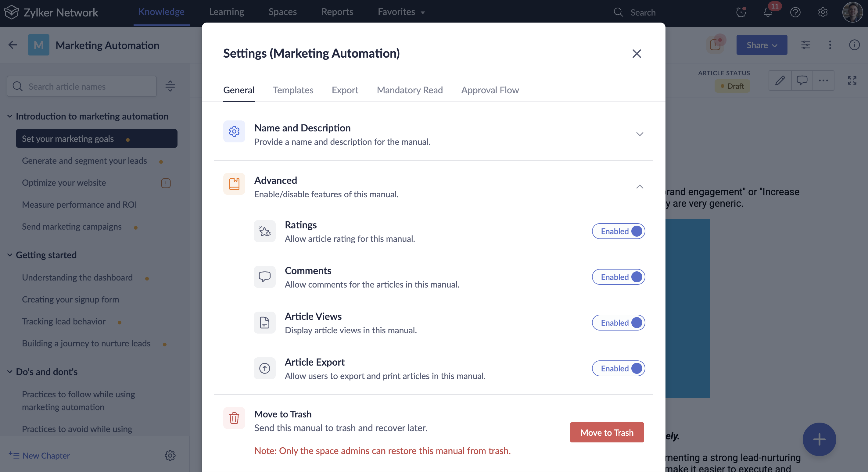This screenshot has height=472, width=868.
Task: Click the Move to Trash button
Action: pos(607,432)
